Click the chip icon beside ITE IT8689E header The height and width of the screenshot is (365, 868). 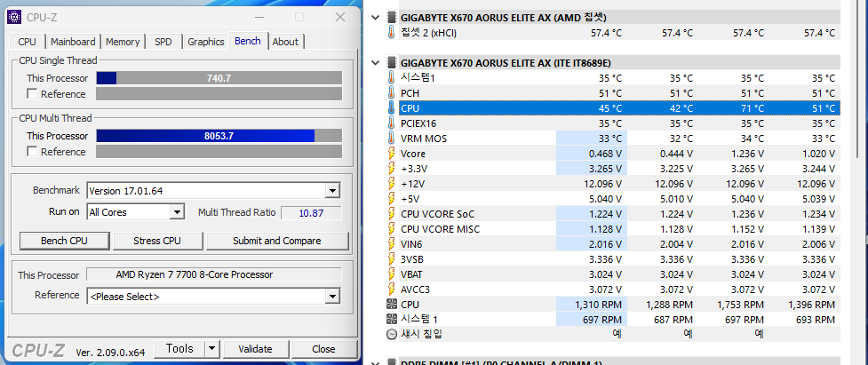pos(392,63)
